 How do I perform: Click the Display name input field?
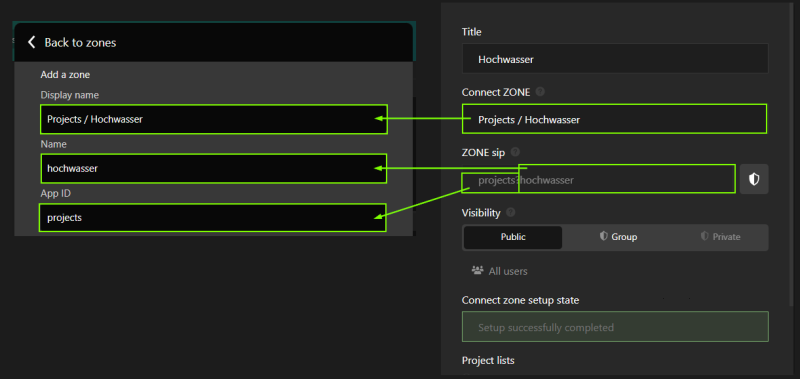pos(214,119)
